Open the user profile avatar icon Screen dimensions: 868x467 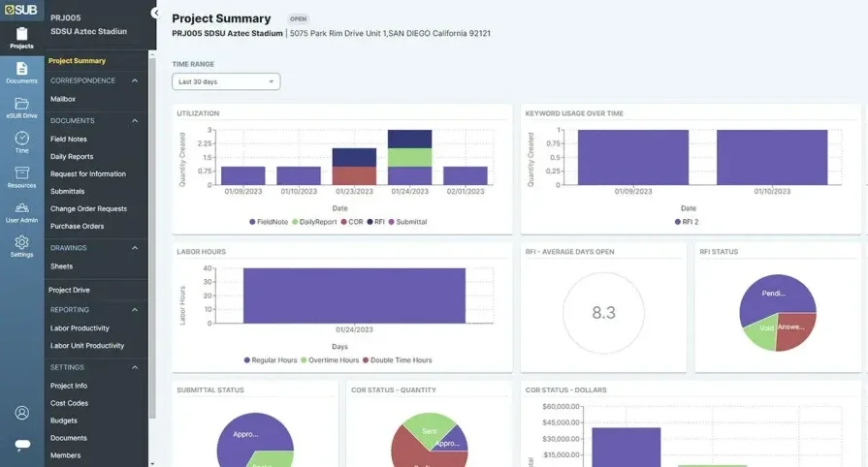(22, 413)
